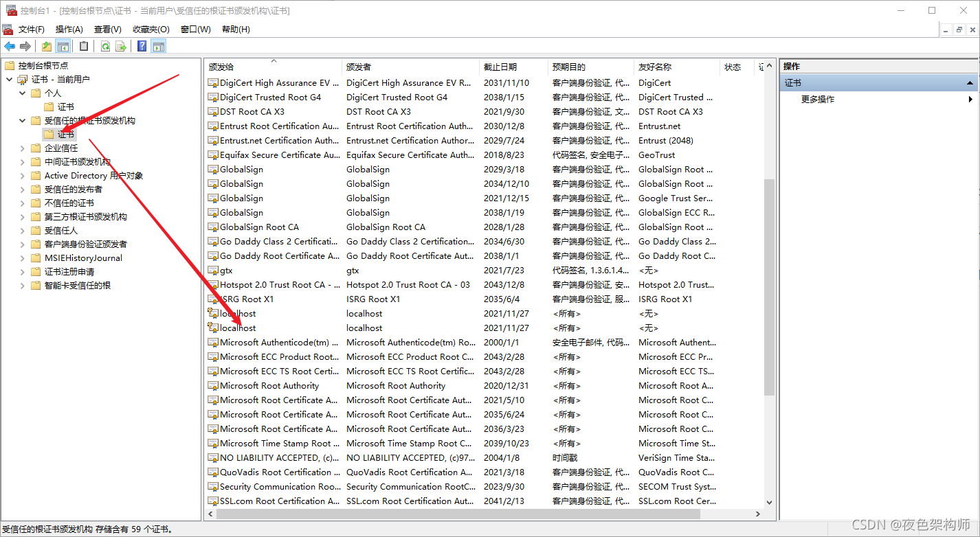The image size is (980, 537).
Task: Click the 控制台根节点 folder icon
Action: [10, 65]
